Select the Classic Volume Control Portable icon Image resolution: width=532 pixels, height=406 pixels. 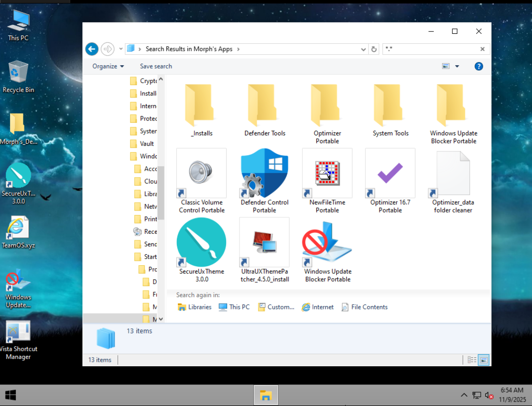tap(202, 174)
